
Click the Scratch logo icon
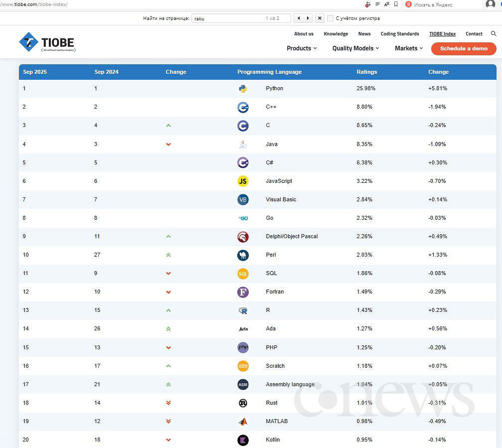tap(243, 366)
